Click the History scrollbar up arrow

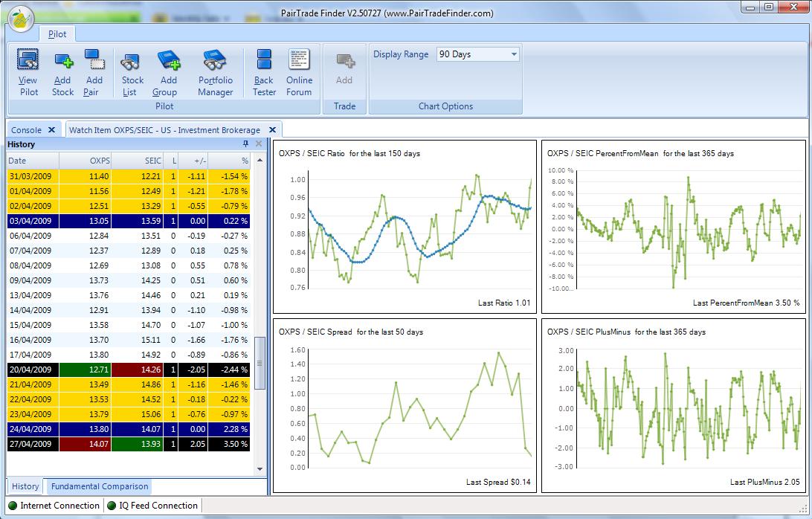260,160
